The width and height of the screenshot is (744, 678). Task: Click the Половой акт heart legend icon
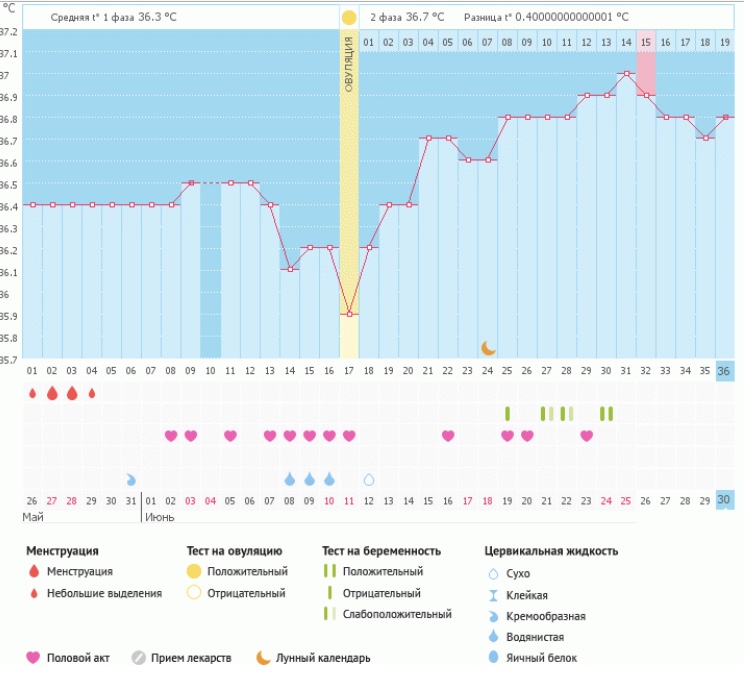pos(33,658)
